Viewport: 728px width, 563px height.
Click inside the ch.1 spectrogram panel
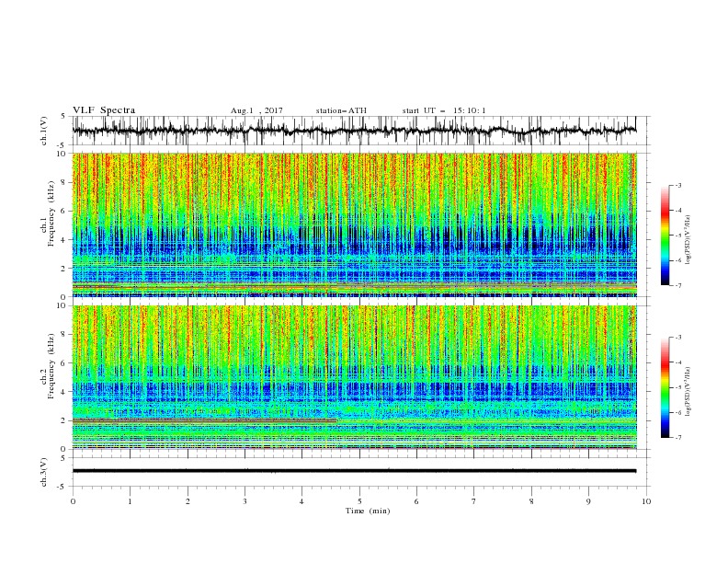(x=354, y=224)
